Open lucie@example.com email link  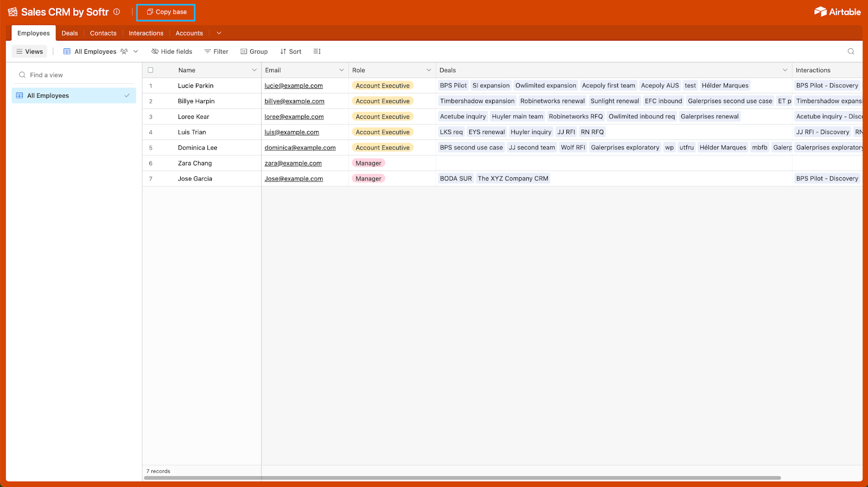click(x=293, y=86)
